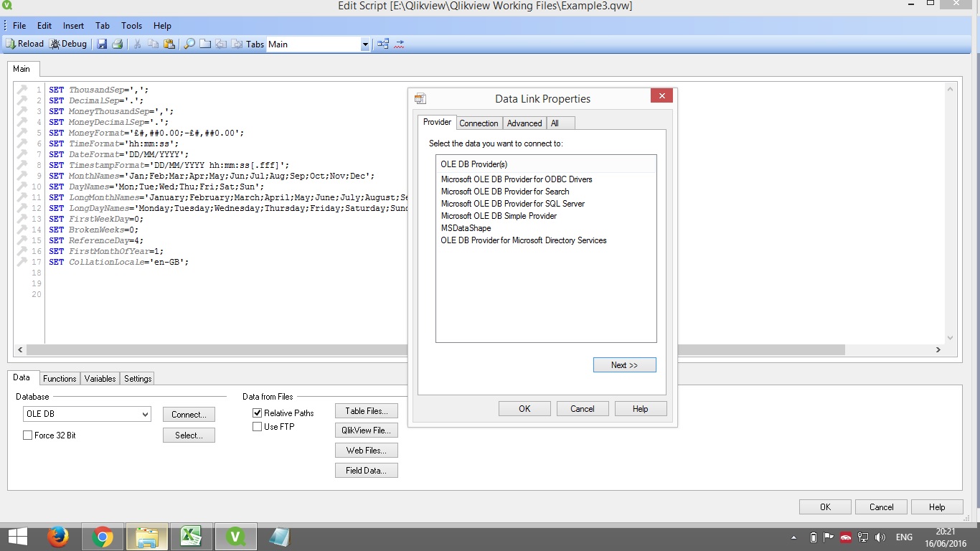Click the syntax check icon with red squiggle
980x551 pixels.
click(x=399, y=44)
